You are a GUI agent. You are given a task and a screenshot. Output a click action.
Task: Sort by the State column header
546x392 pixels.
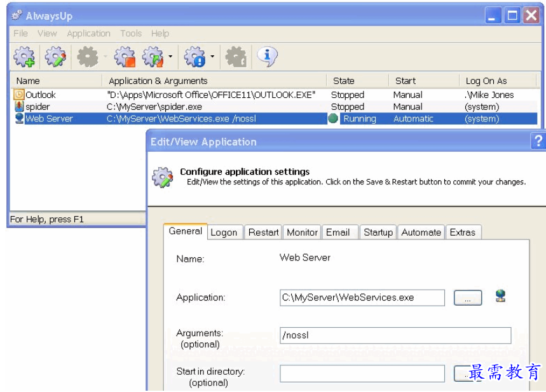[x=358, y=81]
